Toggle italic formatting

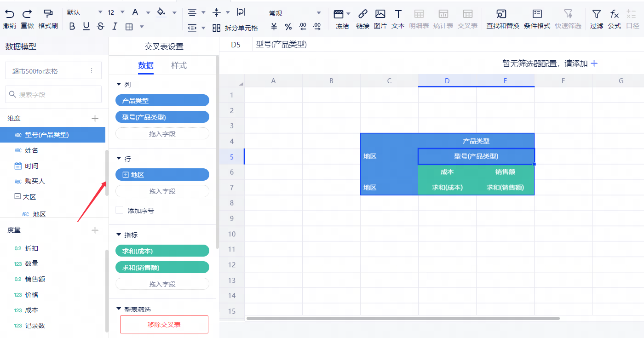coord(115,27)
